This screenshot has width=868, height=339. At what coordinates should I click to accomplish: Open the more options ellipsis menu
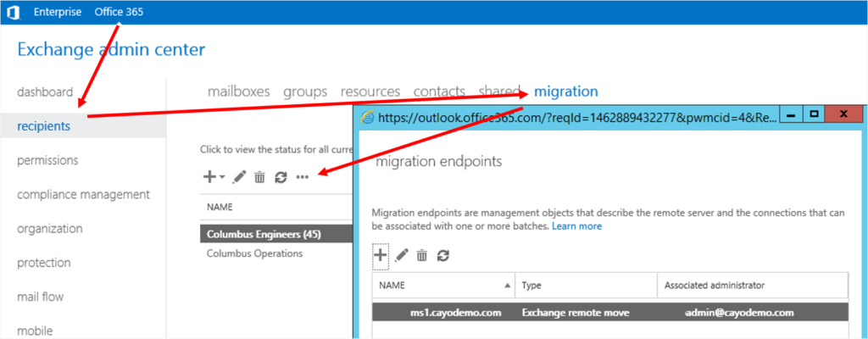coord(303,177)
